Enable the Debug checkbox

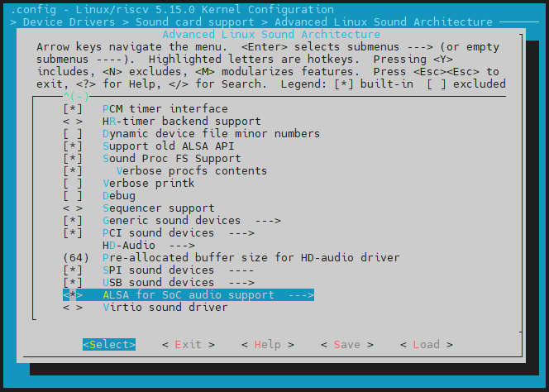(73, 196)
